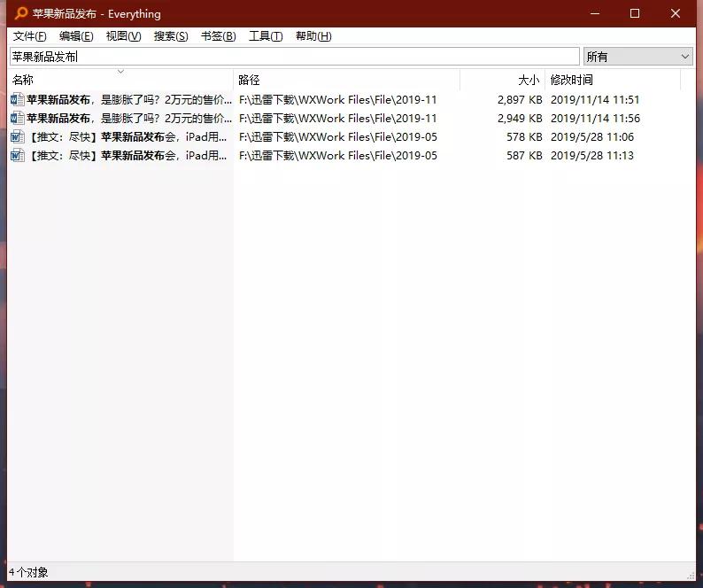Select file modified 2019/11/14 11:51 by name
Image resolution: width=703 pixels, height=588 pixels.
129,99
